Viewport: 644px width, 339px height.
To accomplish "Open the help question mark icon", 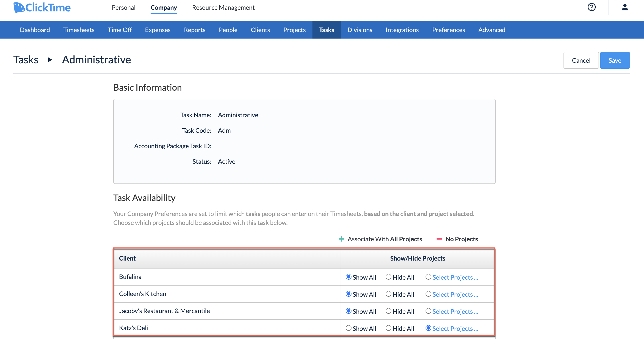I will (591, 7).
